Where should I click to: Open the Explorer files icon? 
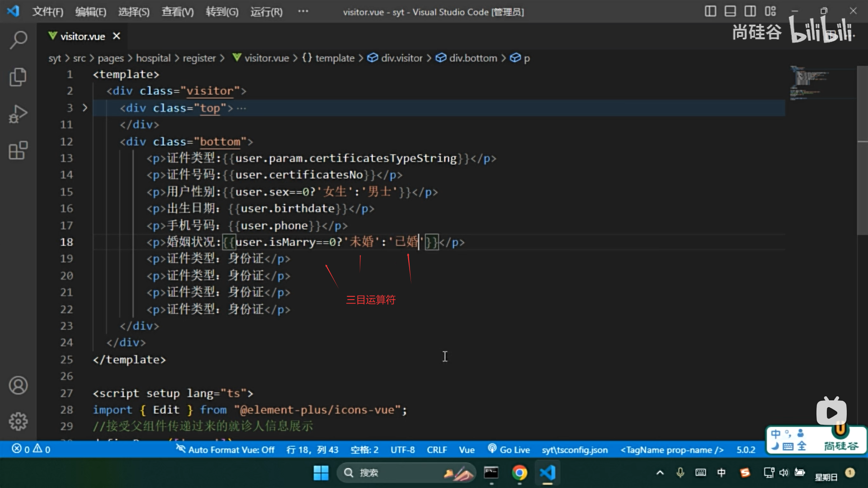18,77
